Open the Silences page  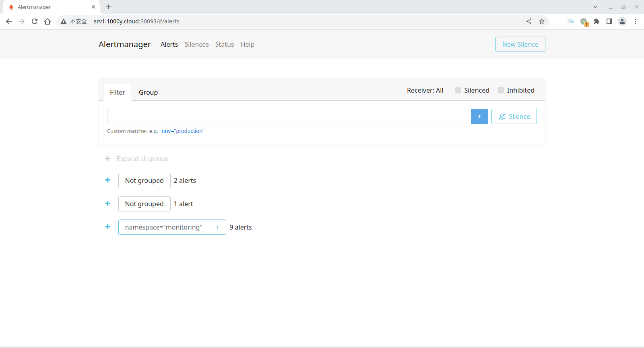[196, 44]
